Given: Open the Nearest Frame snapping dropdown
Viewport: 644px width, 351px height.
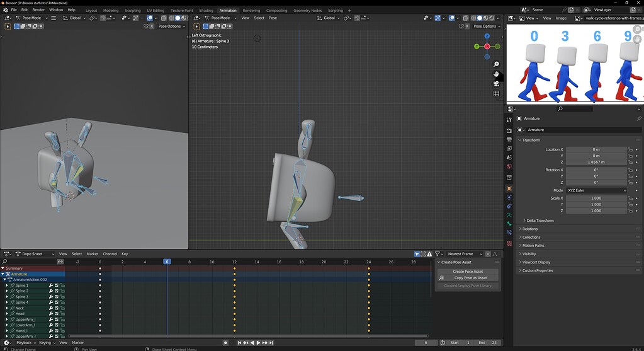Looking at the screenshot, I should click(x=464, y=254).
